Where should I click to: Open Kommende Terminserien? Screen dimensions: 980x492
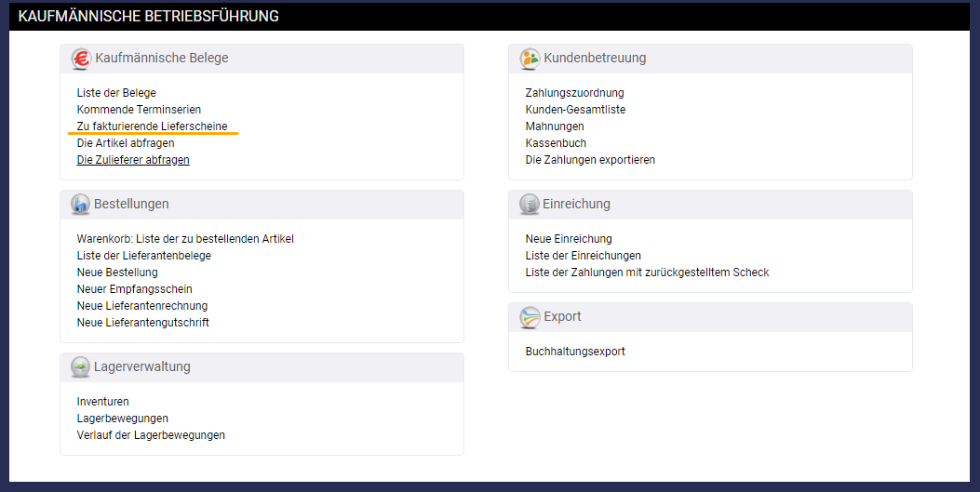(x=139, y=110)
